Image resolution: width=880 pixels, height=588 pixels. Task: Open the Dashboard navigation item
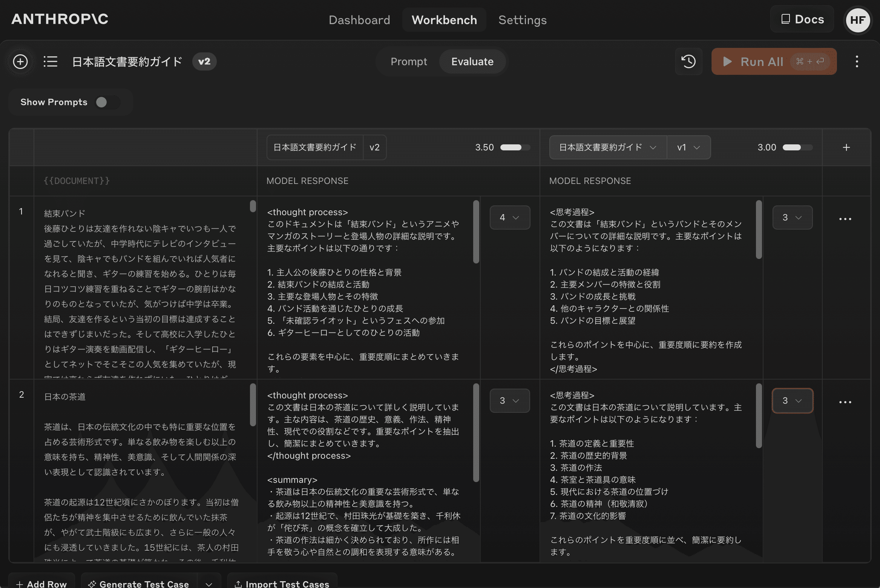(359, 20)
